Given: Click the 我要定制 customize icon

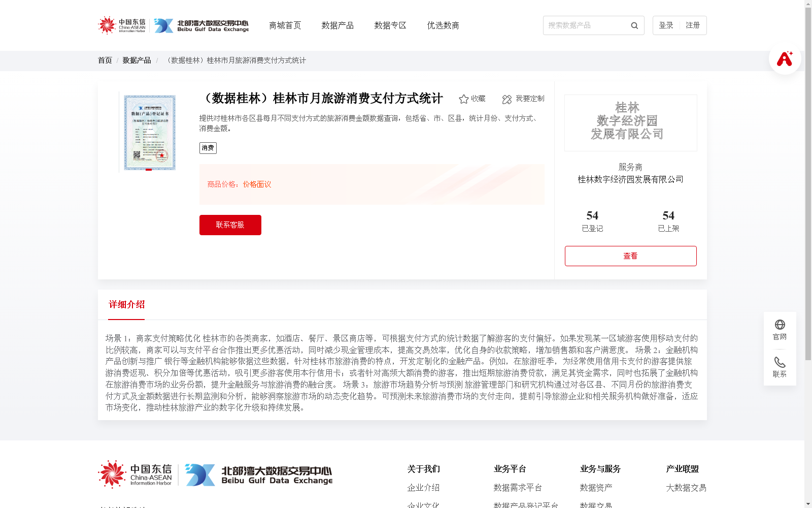Looking at the screenshot, I should 507,99.
